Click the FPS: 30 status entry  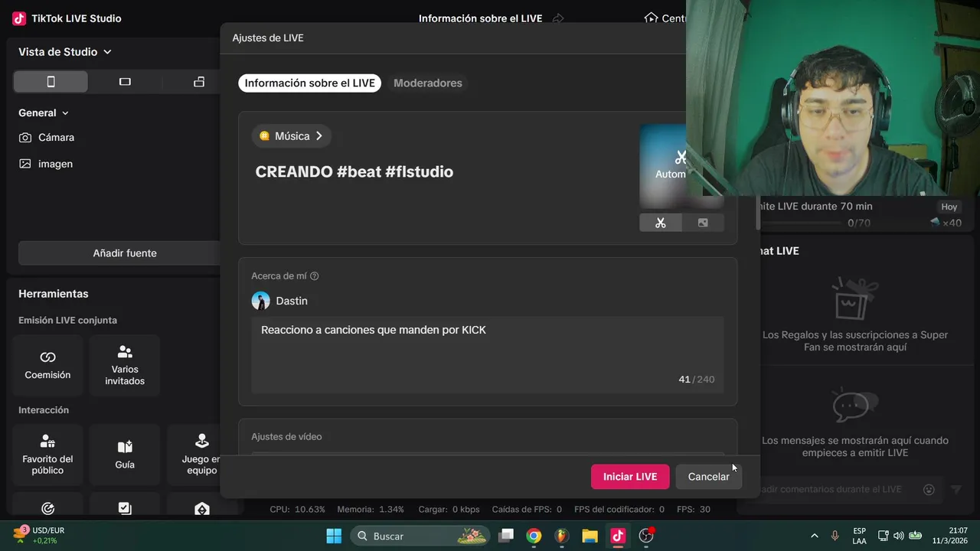694,510
